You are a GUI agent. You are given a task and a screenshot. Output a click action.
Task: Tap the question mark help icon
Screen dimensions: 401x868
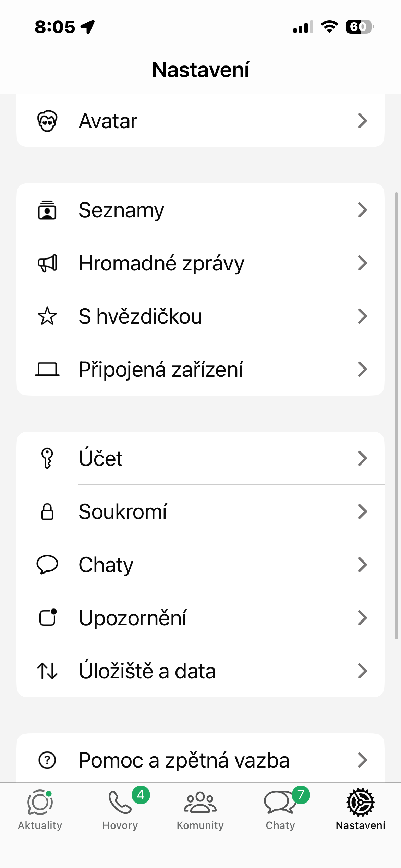[x=47, y=760]
